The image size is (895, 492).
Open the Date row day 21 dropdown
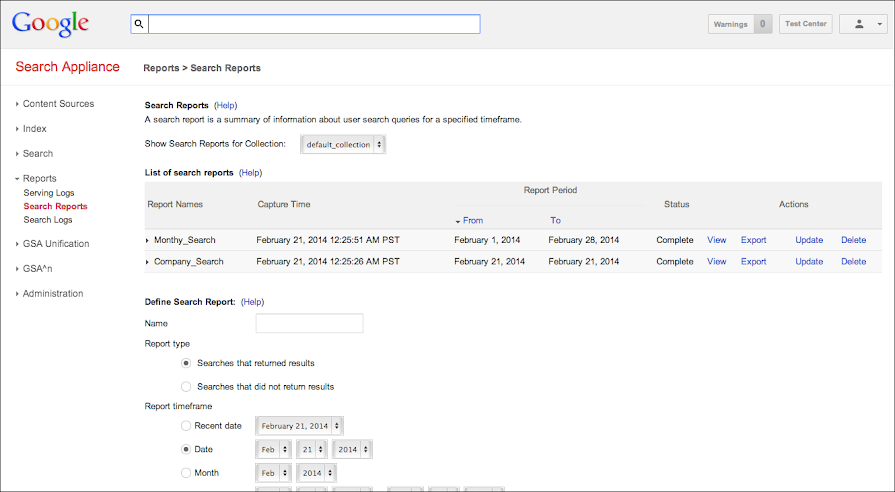click(x=312, y=450)
